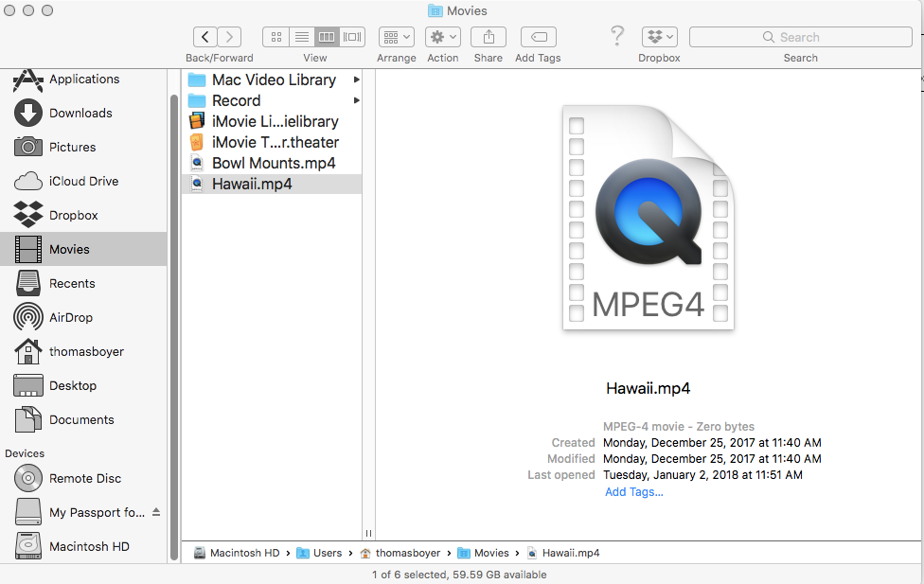Expand the Record folder arrow
Viewport: 924px width, 584px height.
coord(357,100)
